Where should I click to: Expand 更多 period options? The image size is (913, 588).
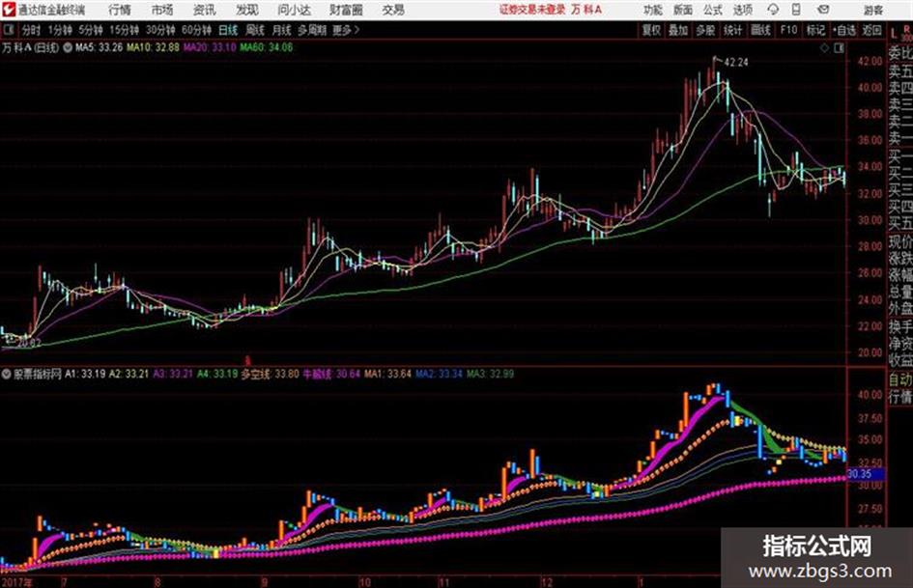tap(346, 30)
